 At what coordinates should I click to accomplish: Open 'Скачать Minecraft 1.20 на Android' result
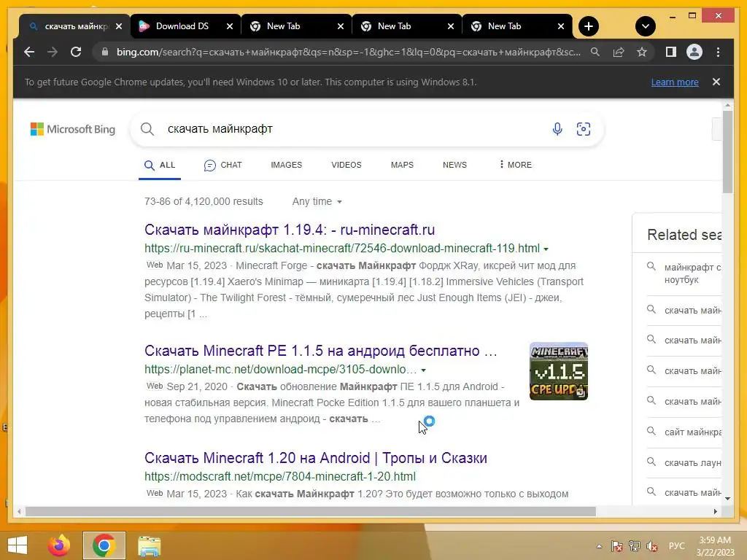(315, 458)
